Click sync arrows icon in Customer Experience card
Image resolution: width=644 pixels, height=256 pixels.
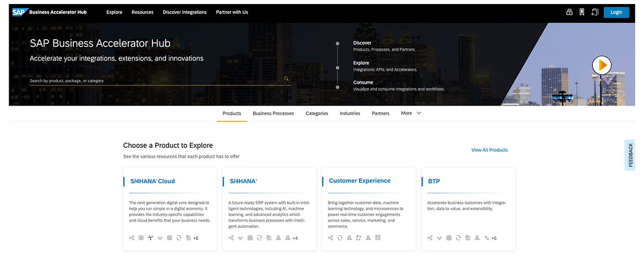[340, 238]
